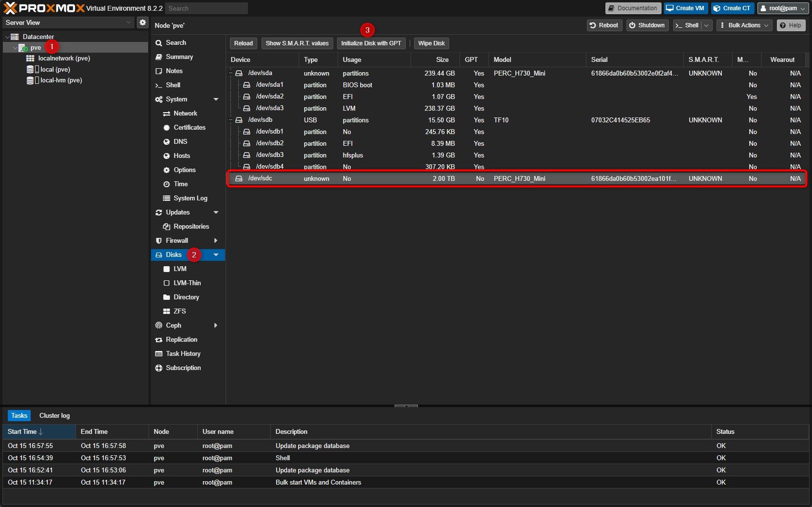Viewport: 812px width, 507px height.
Task: Open Task History in node menu
Action: [183, 354]
